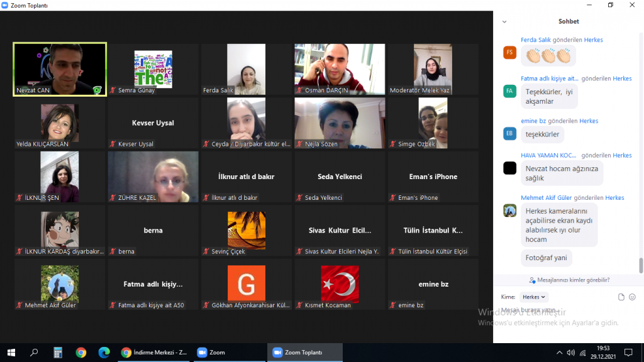Open the Windows notification center icon
The width and height of the screenshot is (644, 362).
[x=628, y=353]
